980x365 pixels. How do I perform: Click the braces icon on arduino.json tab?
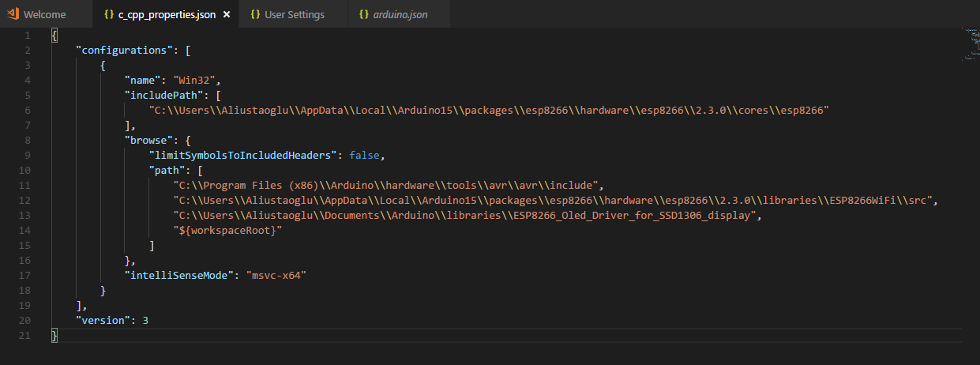click(364, 14)
